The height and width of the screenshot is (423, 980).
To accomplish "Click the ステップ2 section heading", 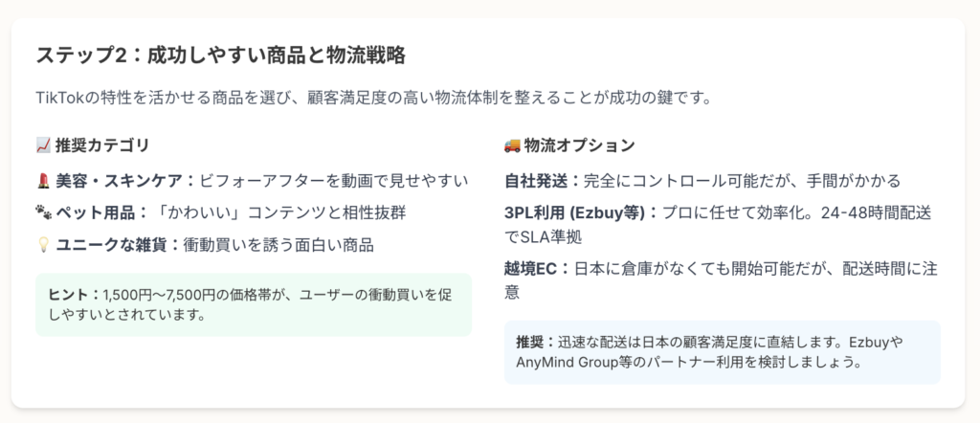I will (221, 56).
